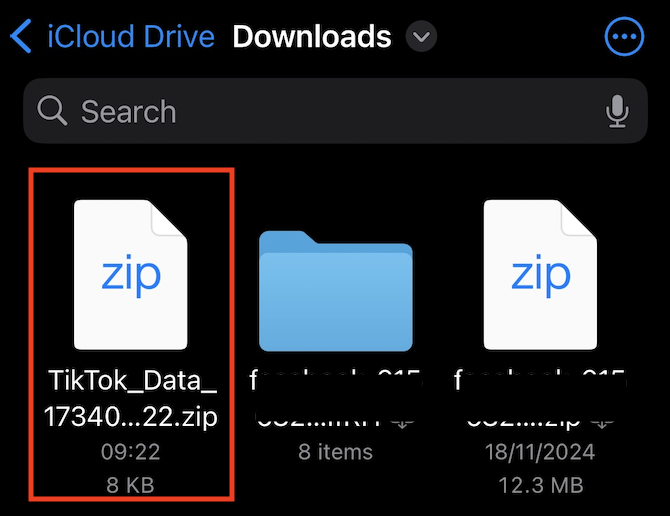Tap the back chevron arrow
This screenshot has width=670, height=516.
pos(21,38)
